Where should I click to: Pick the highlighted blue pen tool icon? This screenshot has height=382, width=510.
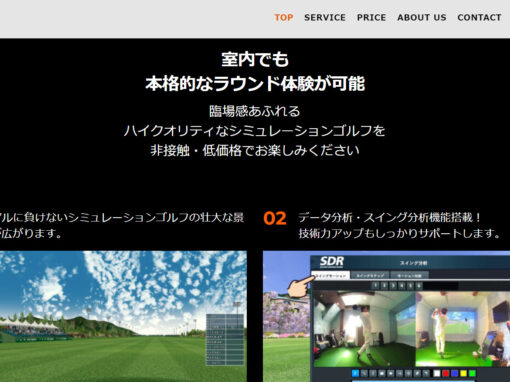click(355, 373)
